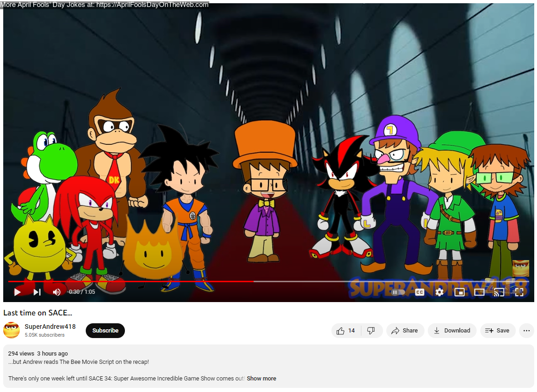This screenshot has height=392, width=537.
Task: Click the channel watermark in video corner
Action: pos(520,268)
